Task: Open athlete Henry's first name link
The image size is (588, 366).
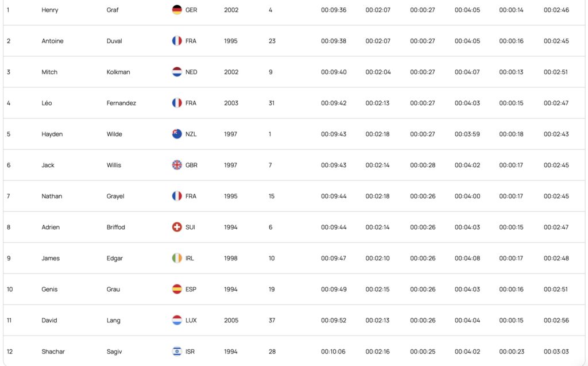Action: (50, 10)
